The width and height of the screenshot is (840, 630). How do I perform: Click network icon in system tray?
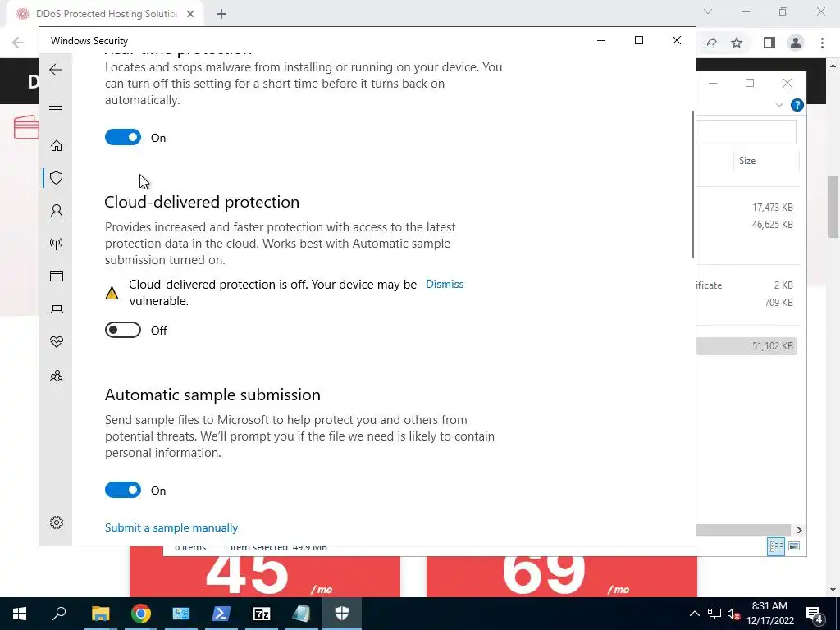coord(714,614)
